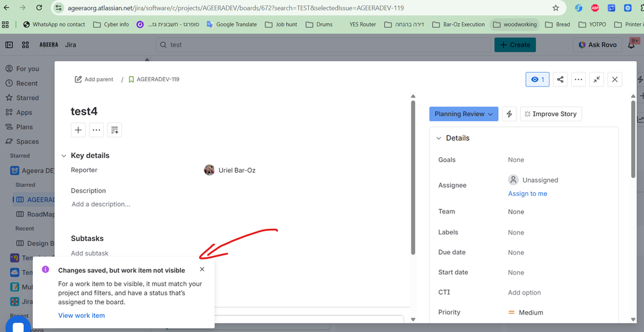Click Add parent link
The width and height of the screenshot is (644, 332).
(x=94, y=79)
